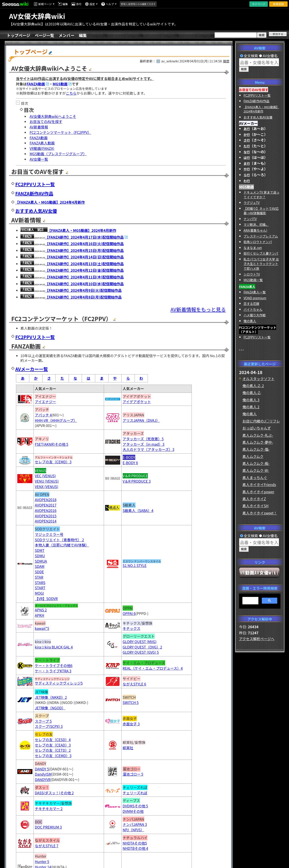Open ページ一覧 in navigation bar
Screen dimensions: 289x868
44,35
